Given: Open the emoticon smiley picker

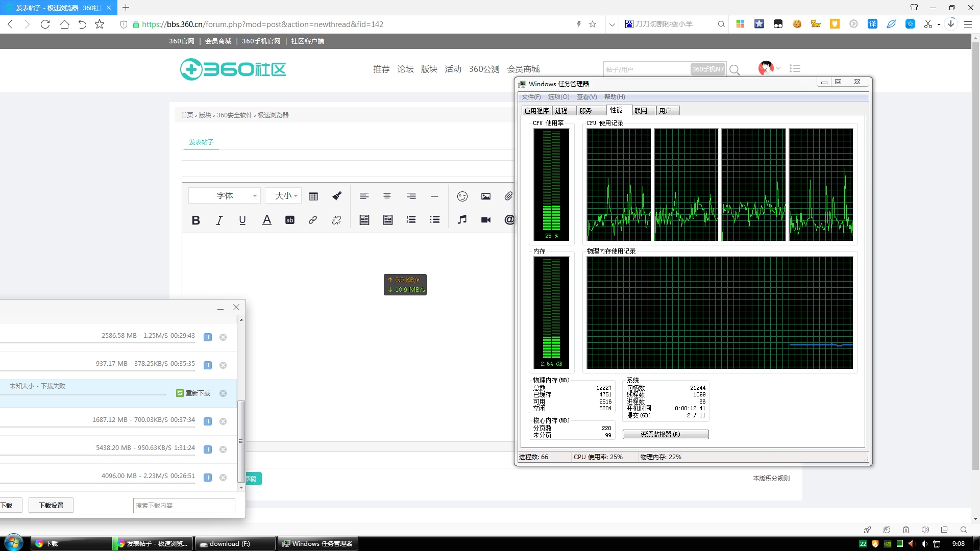Looking at the screenshot, I should (462, 196).
